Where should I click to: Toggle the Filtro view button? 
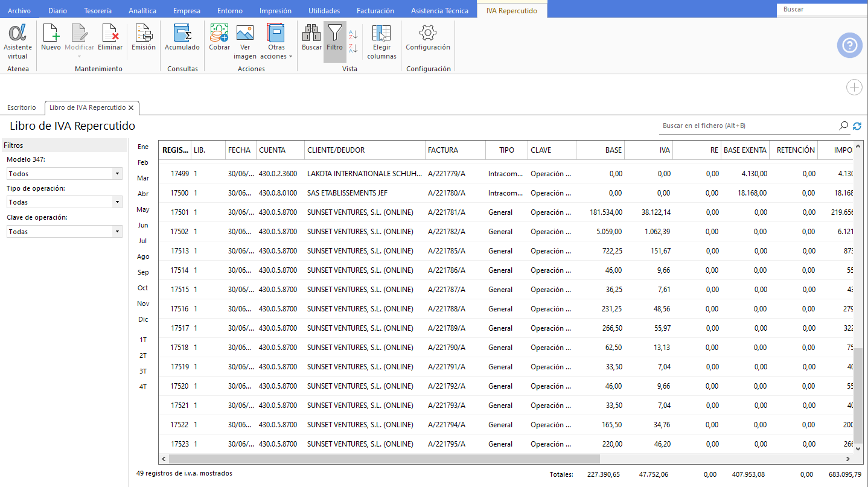[334, 41]
